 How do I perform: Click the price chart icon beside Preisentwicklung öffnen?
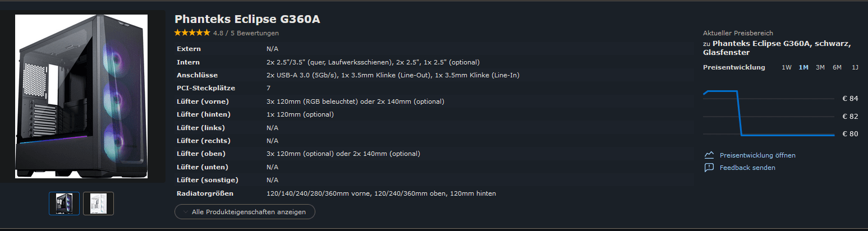(x=709, y=155)
